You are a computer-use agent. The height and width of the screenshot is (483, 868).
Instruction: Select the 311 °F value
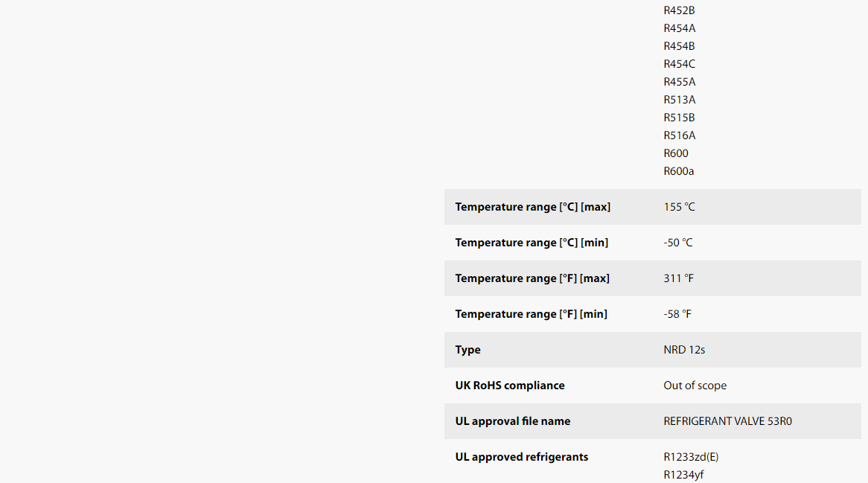(x=679, y=278)
